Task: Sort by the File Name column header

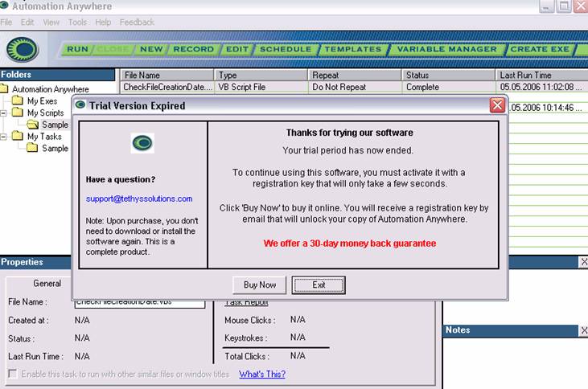Action: point(167,75)
